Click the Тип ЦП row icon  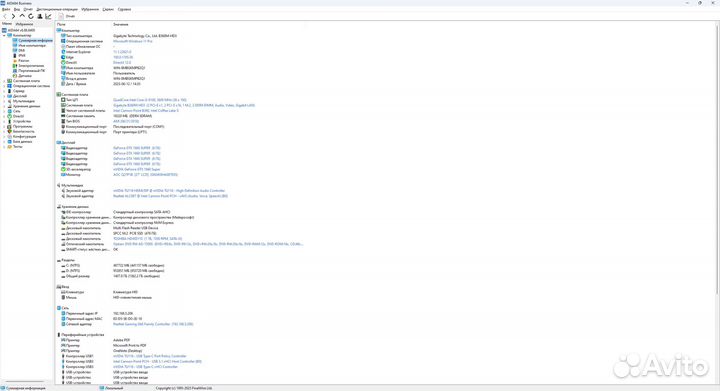(63, 100)
